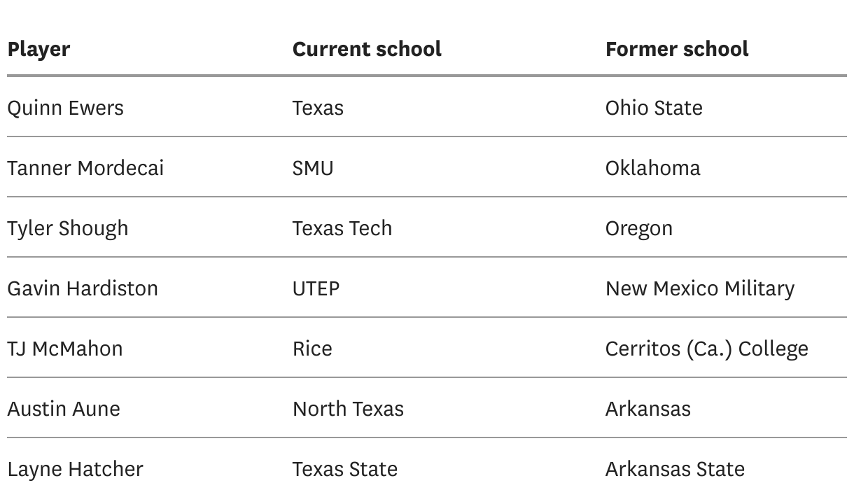This screenshot has width=854, height=504.
Task: Click the Arkansas State former school cell
Action: click(675, 469)
